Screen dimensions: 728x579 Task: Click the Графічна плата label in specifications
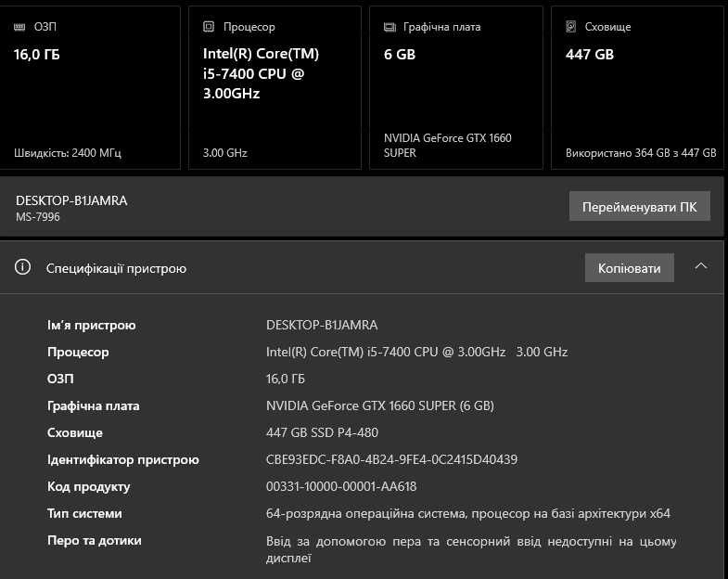(94, 405)
